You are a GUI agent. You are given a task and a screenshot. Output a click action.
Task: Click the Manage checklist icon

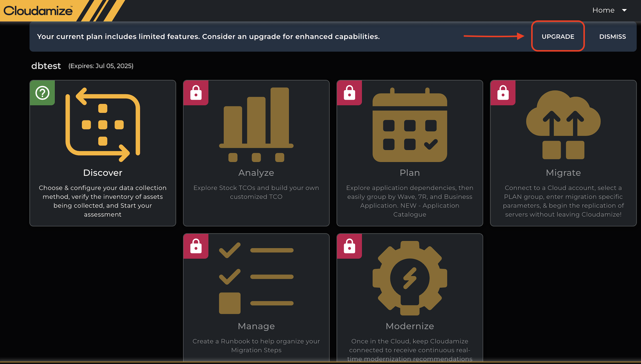point(256,278)
